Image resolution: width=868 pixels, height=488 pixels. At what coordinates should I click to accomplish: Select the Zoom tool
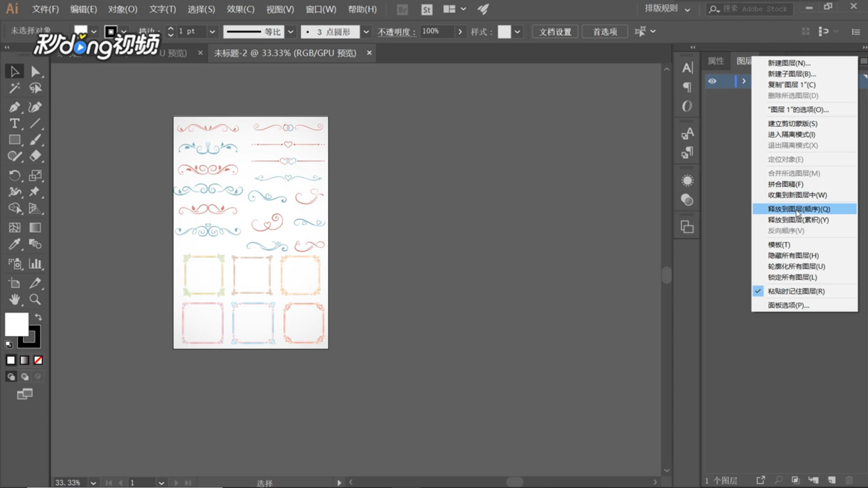(x=35, y=300)
